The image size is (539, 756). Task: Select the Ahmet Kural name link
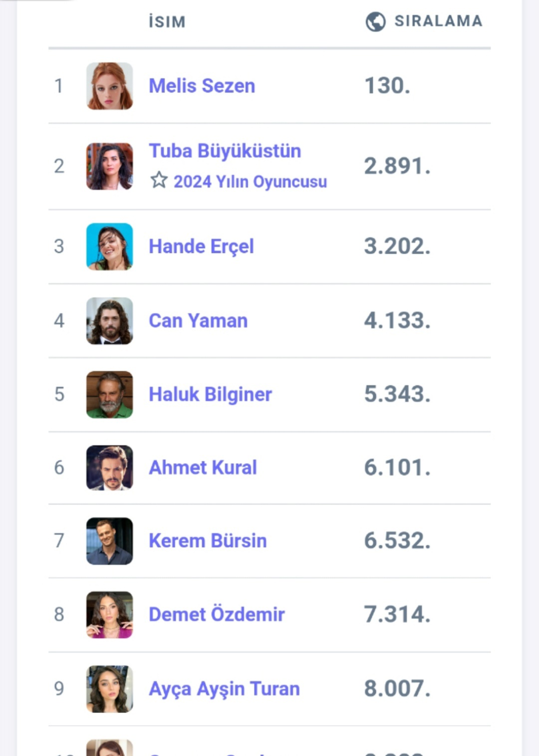click(x=203, y=468)
